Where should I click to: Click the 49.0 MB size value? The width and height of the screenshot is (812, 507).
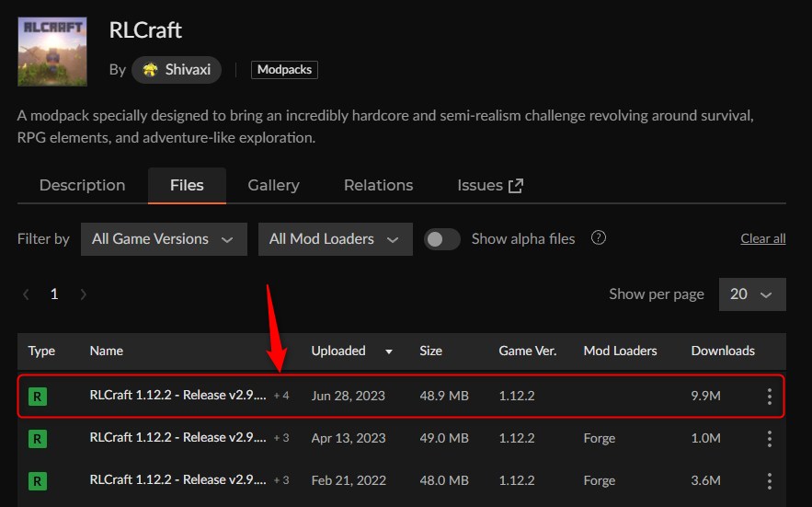pyautogui.click(x=444, y=439)
